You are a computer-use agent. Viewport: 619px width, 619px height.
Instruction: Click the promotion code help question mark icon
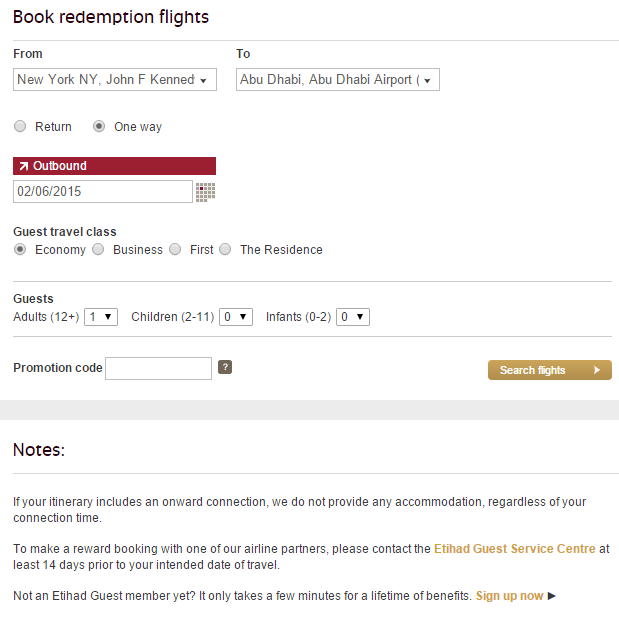click(x=225, y=367)
